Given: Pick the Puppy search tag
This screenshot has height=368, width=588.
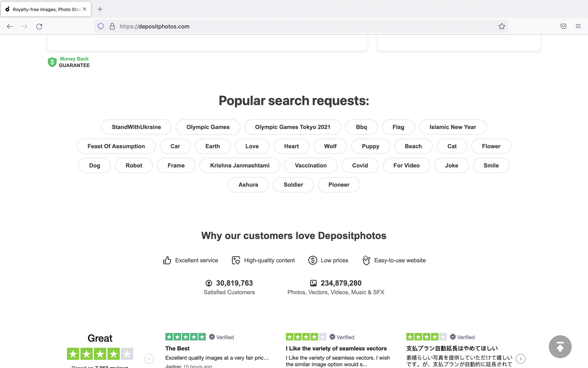Looking at the screenshot, I should point(371,146).
